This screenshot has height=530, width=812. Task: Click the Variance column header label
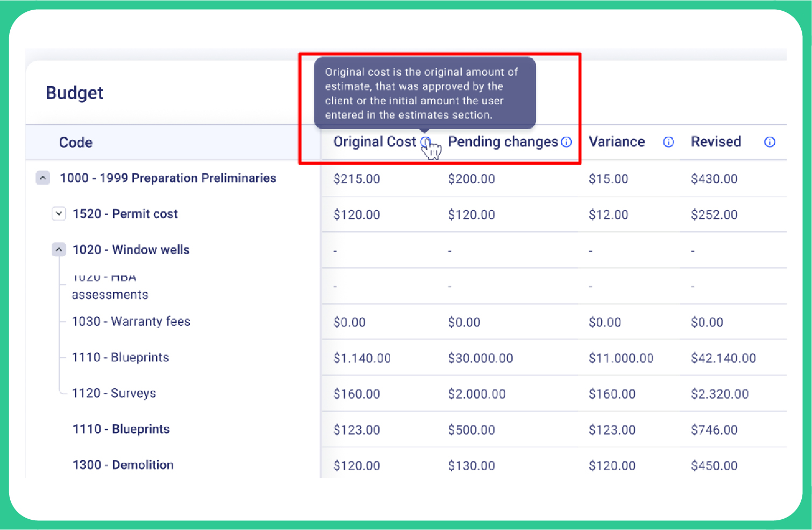(617, 142)
